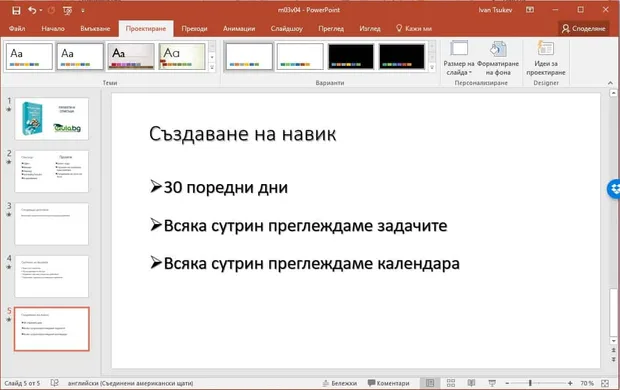Select slide 3 thumbnail
This screenshot has height=390, width=620.
coord(52,224)
